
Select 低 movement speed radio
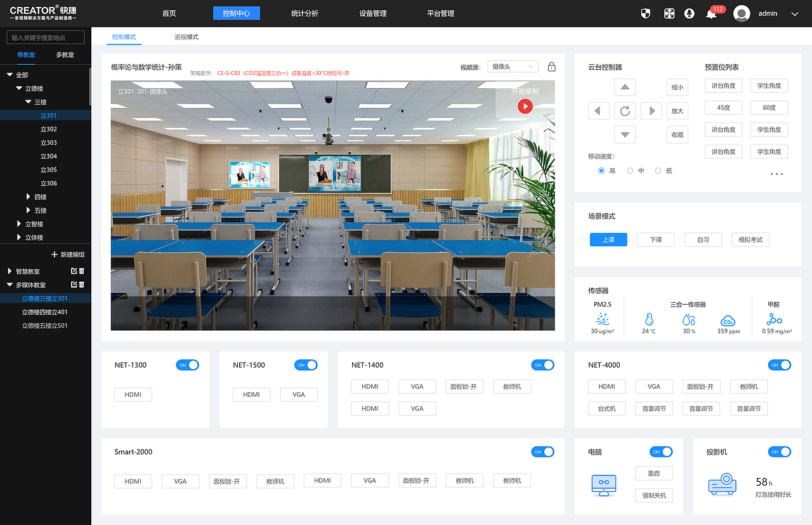658,171
